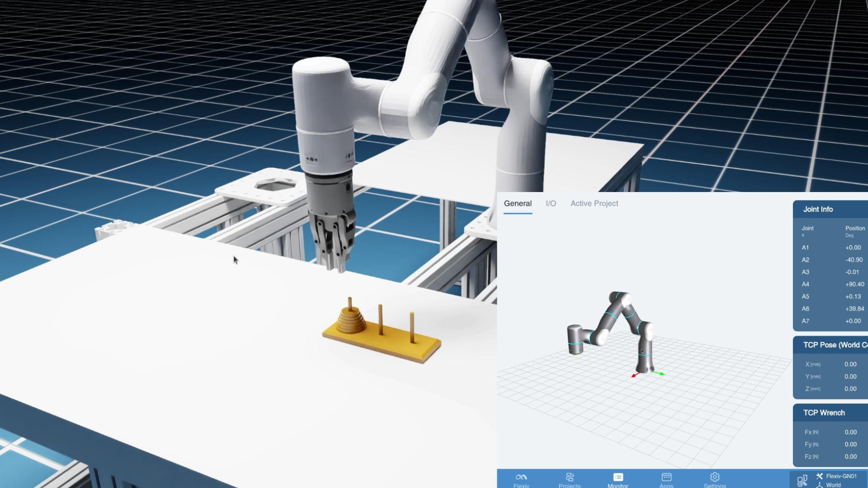
Task: Click the Flexiv-GN01 tool icon
Action: tap(819, 476)
